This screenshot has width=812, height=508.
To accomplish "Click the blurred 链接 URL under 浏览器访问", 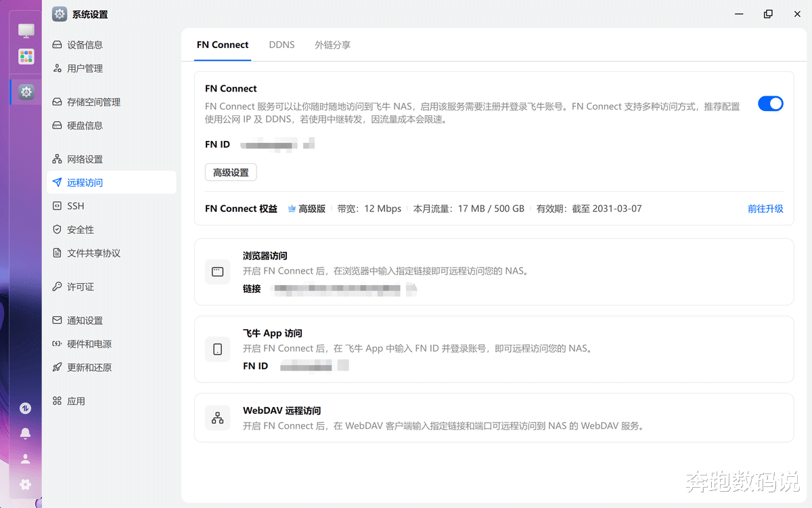I will click(344, 289).
